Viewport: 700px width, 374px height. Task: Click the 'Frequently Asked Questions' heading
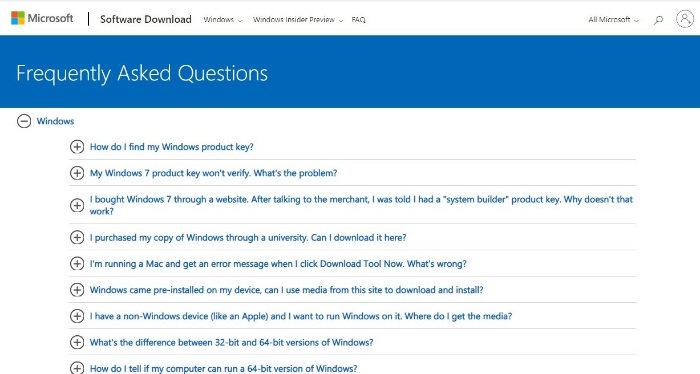142,73
